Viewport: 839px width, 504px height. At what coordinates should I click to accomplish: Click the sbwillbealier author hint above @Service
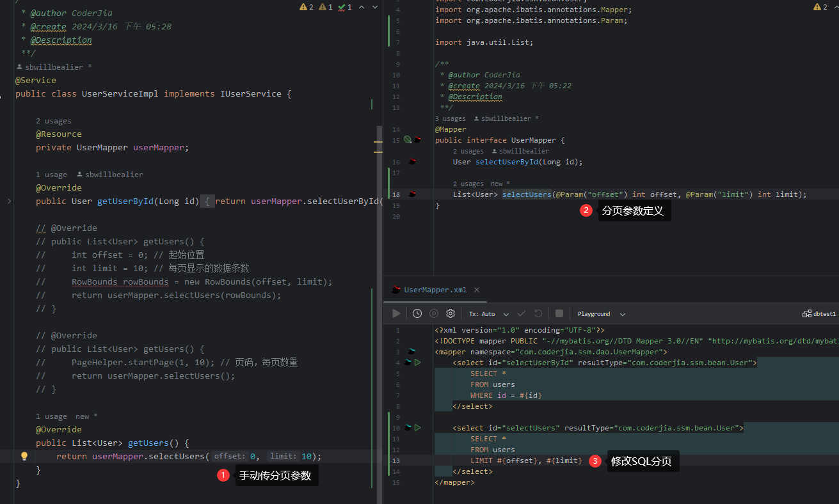click(x=54, y=67)
